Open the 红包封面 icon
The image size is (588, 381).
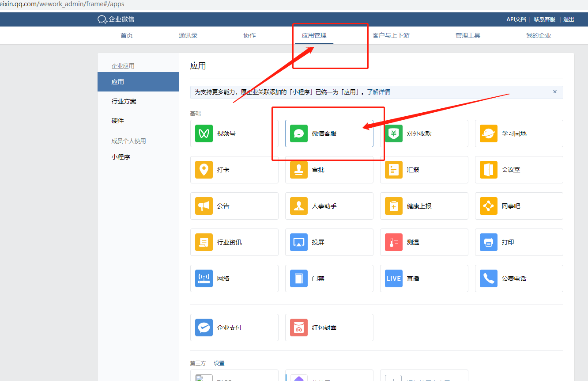(x=299, y=328)
